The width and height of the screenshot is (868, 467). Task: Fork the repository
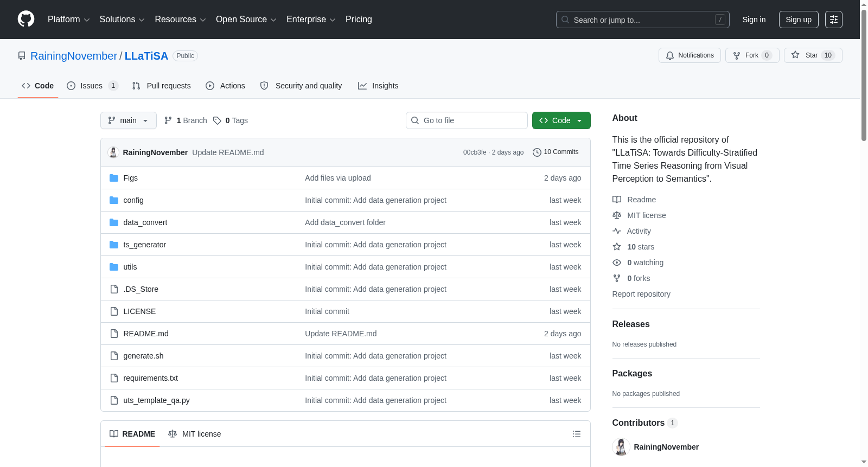tap(752, 55)
